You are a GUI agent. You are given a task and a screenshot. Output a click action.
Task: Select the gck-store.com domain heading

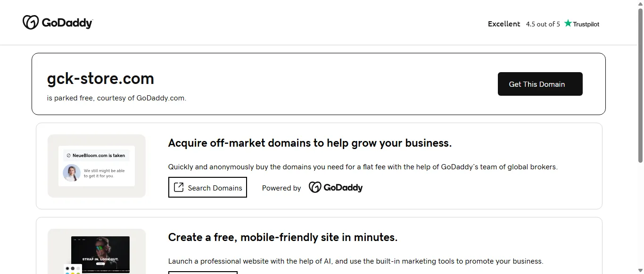click(100, 78)
